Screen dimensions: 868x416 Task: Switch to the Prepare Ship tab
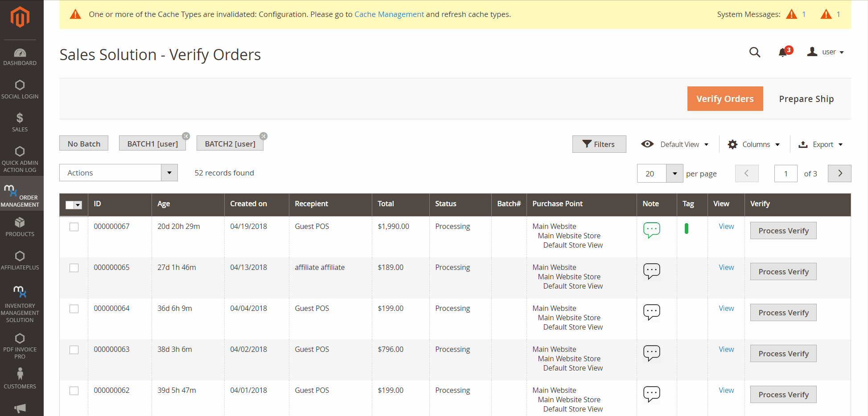(806, 99)
